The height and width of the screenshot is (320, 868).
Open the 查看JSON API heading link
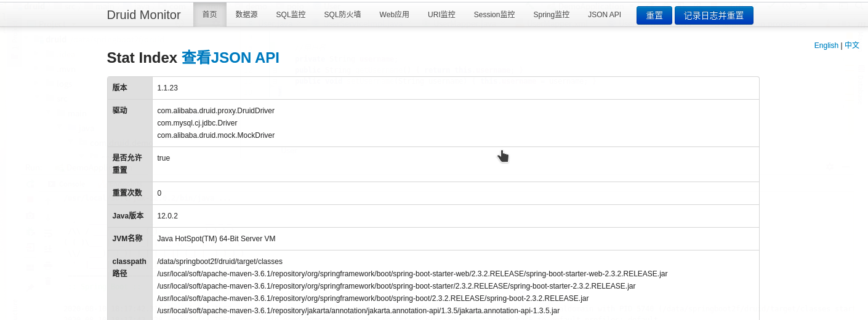click(230, 57)
